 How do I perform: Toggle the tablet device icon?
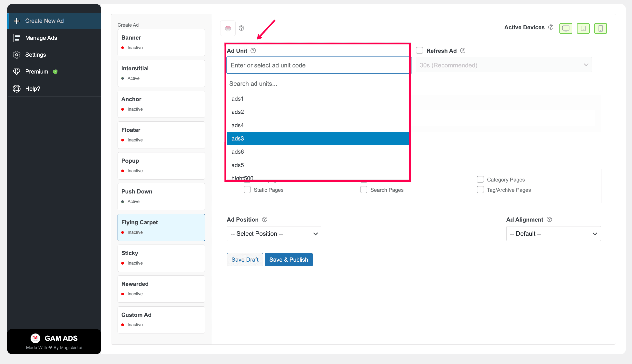coord(583,28)
